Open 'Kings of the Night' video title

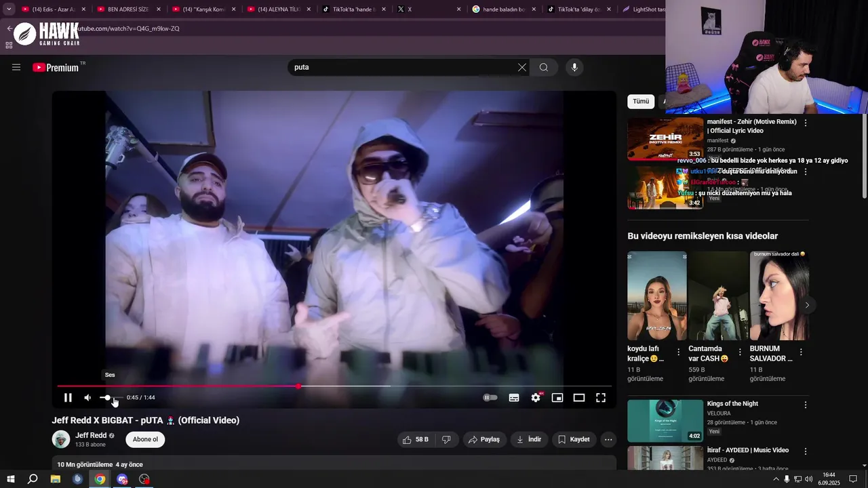pyautogui.click(x=732, y=403)
